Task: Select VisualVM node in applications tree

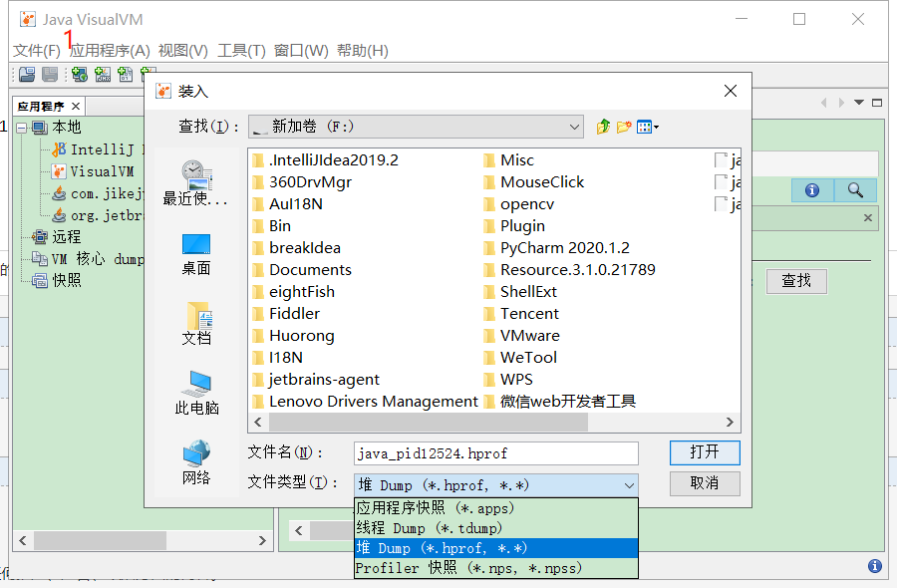Action: click(93, 171)
